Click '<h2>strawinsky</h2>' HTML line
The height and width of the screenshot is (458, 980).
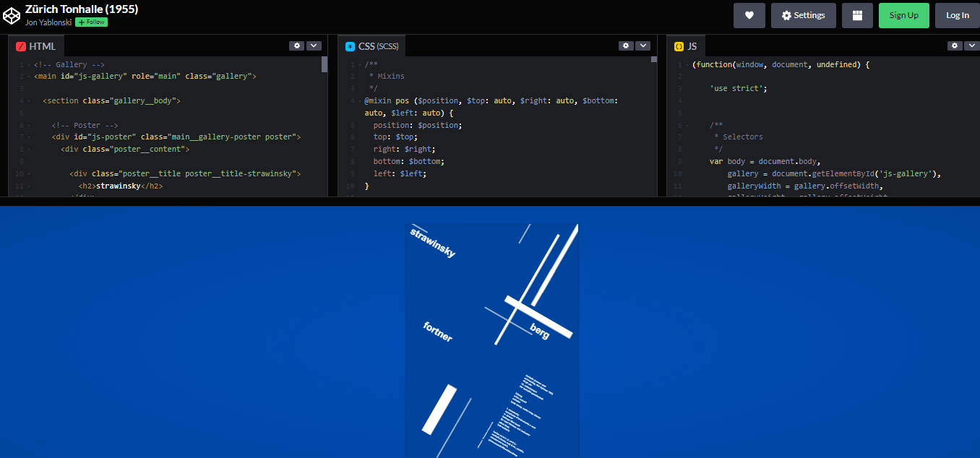coord(121,186)
